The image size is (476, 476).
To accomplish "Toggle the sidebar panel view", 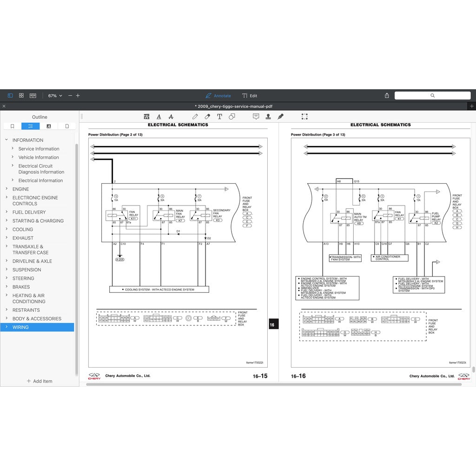I will (10, 96).
